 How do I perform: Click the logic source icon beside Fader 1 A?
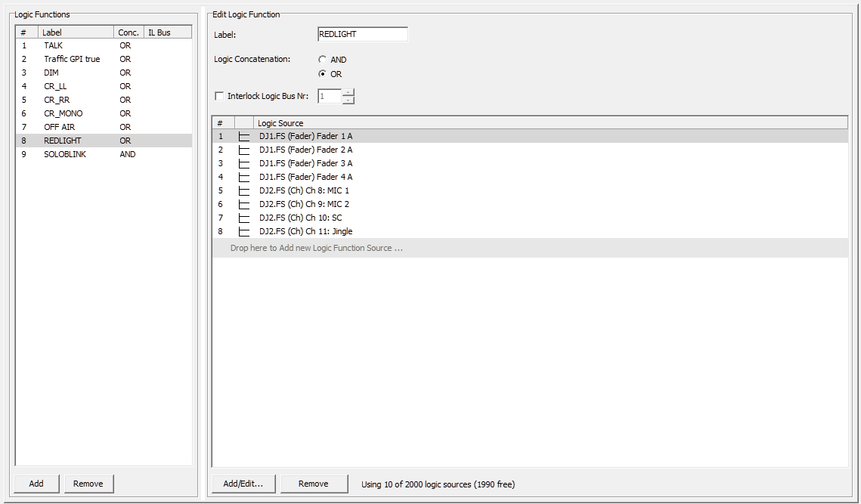[x=243, y=136]
